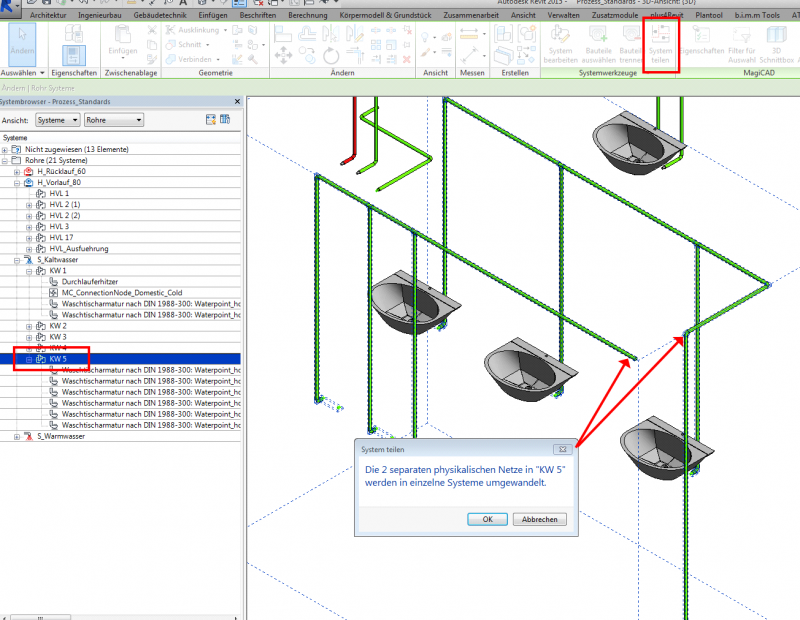This screenshot has width=800, height=620.
Task: Close the Systembrowser panel
Action: pyautogui.click(x=236, y=102)
